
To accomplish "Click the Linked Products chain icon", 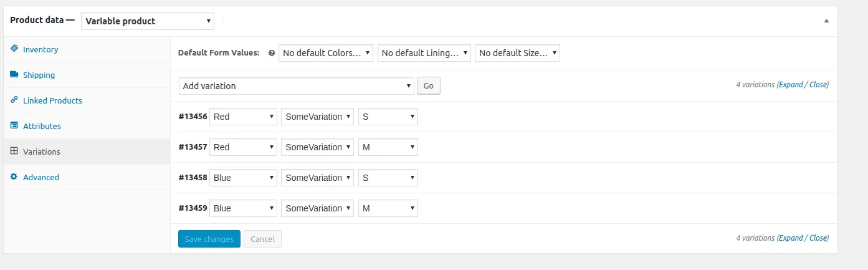I will point(14,100).
